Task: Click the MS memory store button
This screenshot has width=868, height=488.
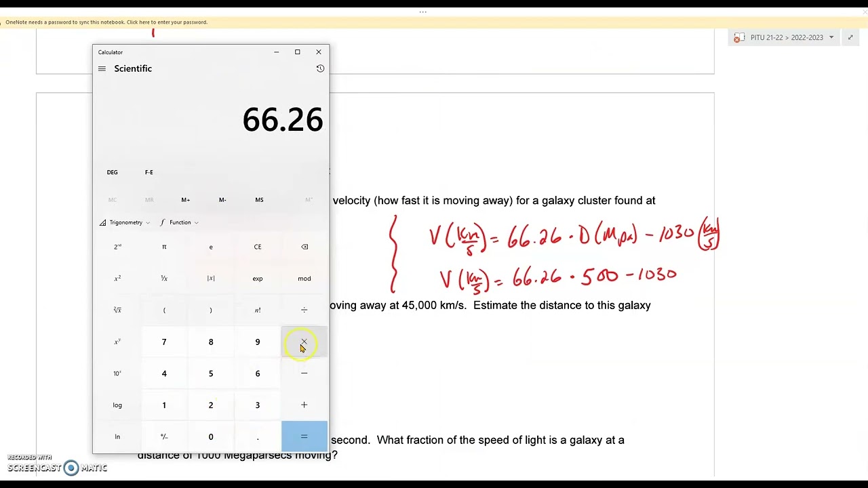Action: [x=259, y=200]
